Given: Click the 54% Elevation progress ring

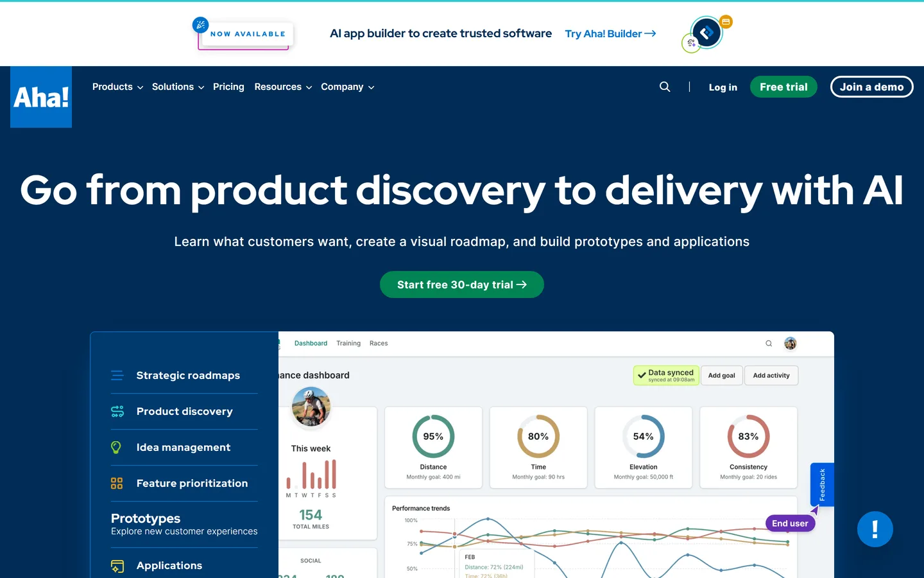Looking at the screenshot, I should click(644, 437).
